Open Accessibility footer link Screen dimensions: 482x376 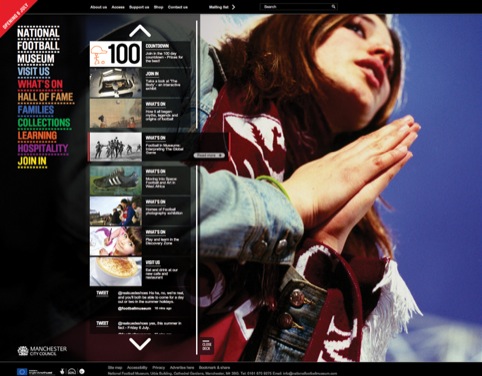(137, 368)
